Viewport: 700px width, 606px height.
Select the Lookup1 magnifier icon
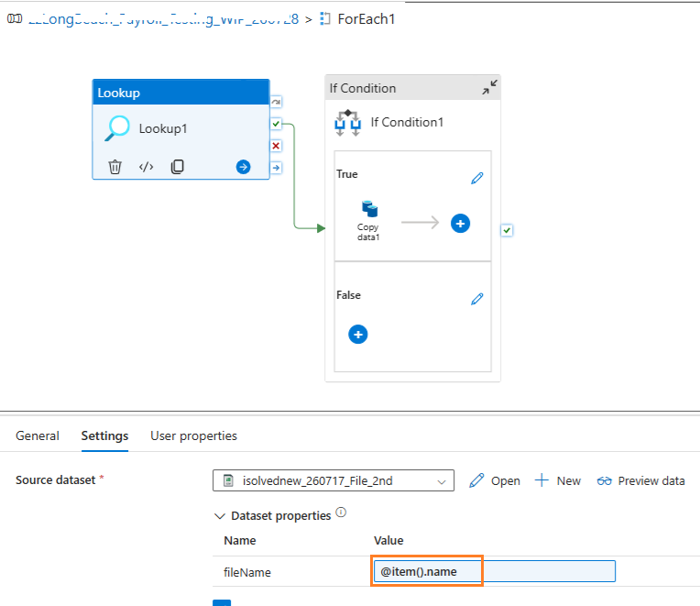tap(117, 128)
